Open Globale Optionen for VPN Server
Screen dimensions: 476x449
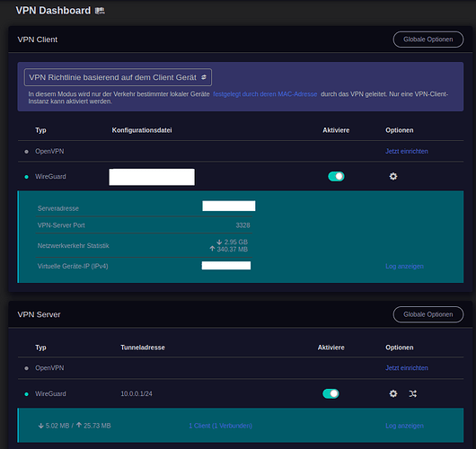coord(428,314)
